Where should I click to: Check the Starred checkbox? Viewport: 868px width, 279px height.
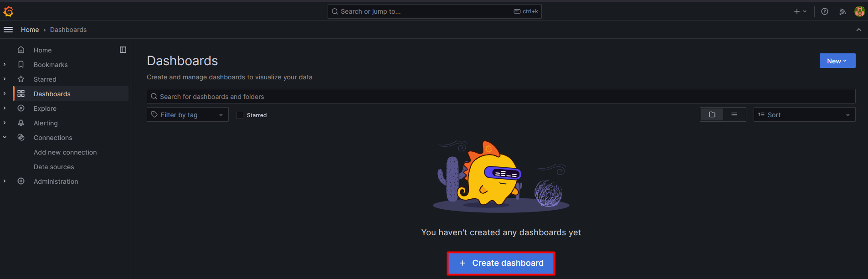pyautogui.click(x=240, y=115)
